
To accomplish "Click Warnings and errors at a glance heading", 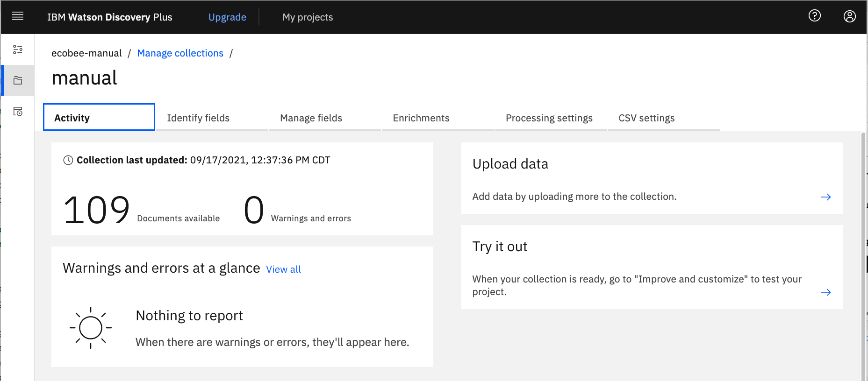I will click(161, 268).
